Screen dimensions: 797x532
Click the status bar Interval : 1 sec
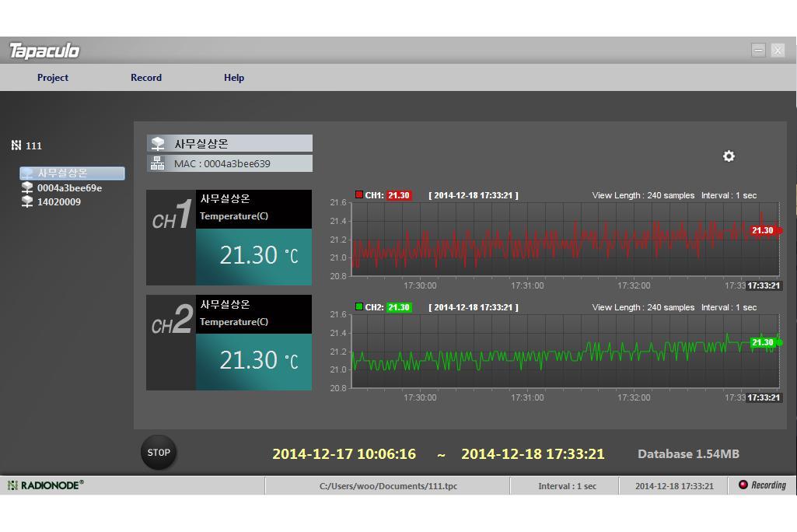568,486
